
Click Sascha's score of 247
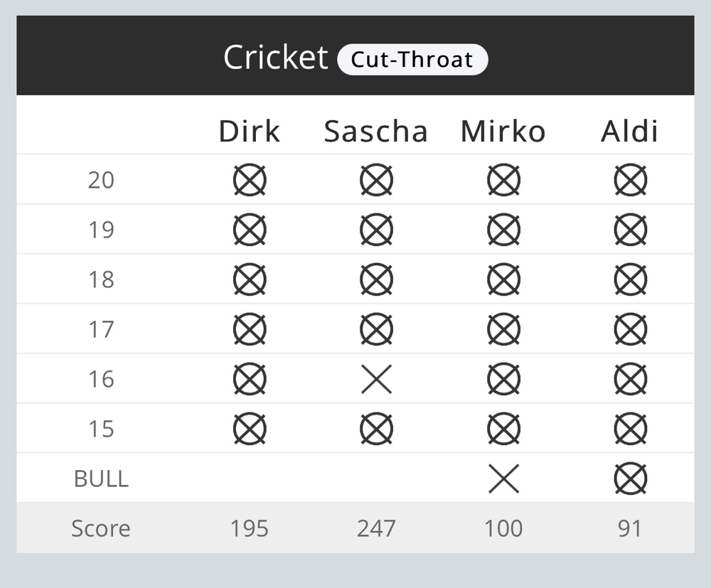376,528
